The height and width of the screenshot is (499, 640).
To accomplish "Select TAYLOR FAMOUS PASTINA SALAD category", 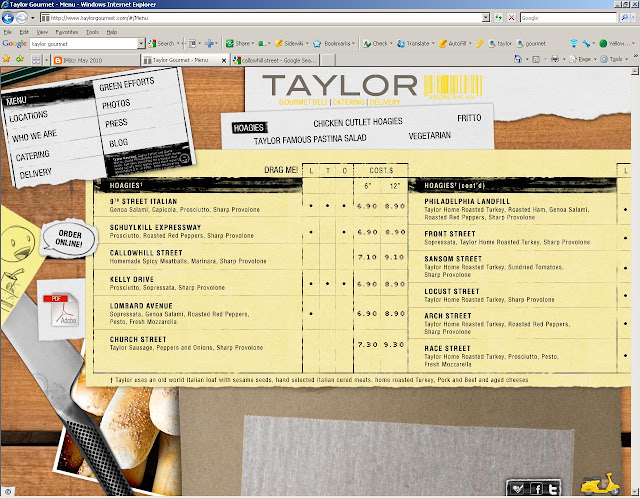I will pyautogui.click(x=310, y=140).
